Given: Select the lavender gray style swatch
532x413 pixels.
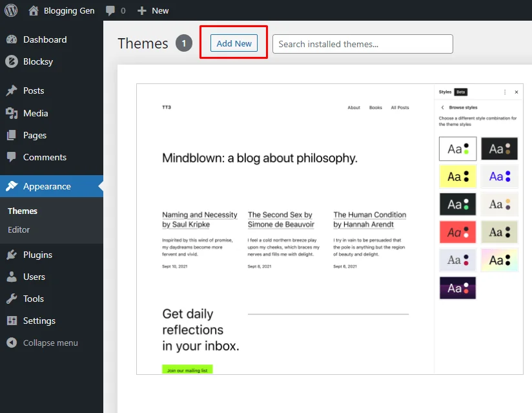Looking at the screenshot, I should pyautogui.click(x=458, y=260).
